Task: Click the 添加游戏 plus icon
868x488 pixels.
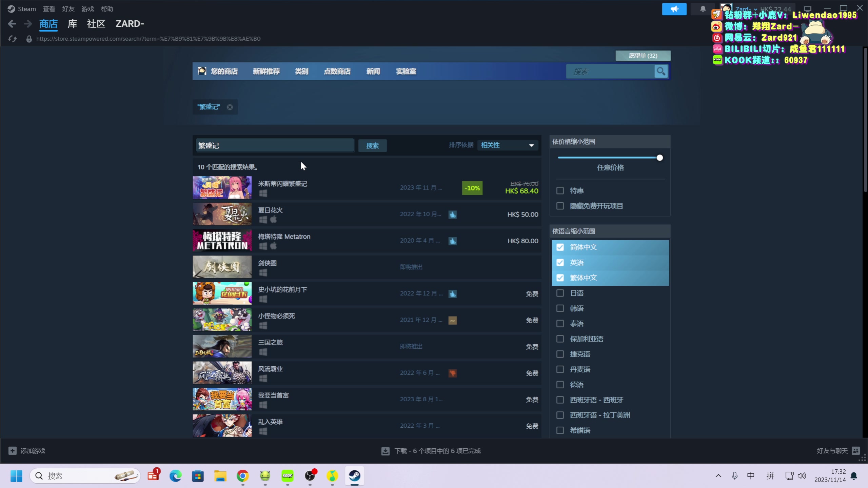Action: click(x=13, y=451)
